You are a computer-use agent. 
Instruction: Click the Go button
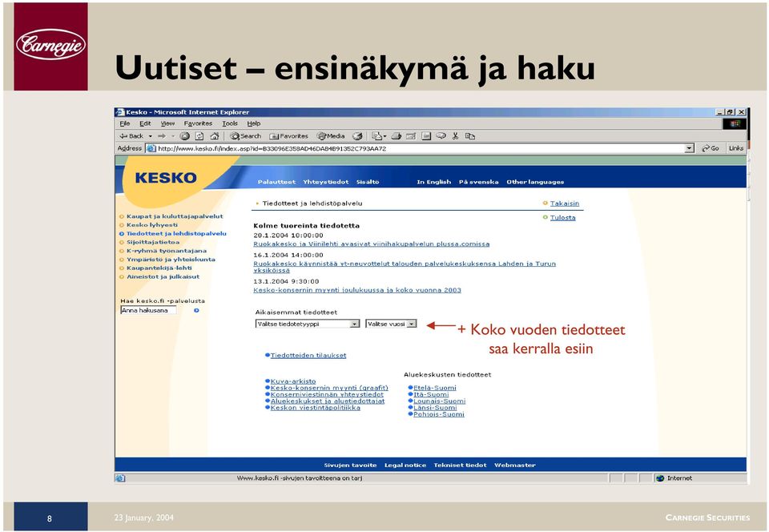point(711,148)
